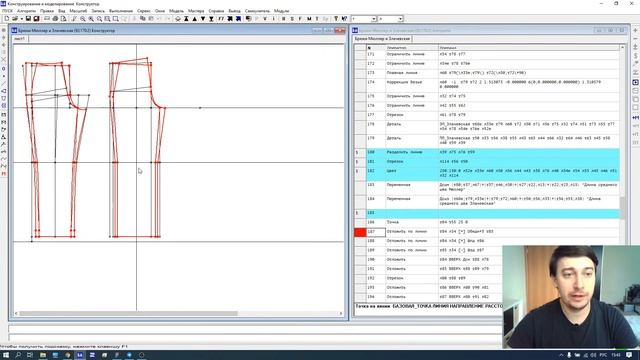
Task: Select highlighted row 182 Цвет
Action: pos(487,173)
